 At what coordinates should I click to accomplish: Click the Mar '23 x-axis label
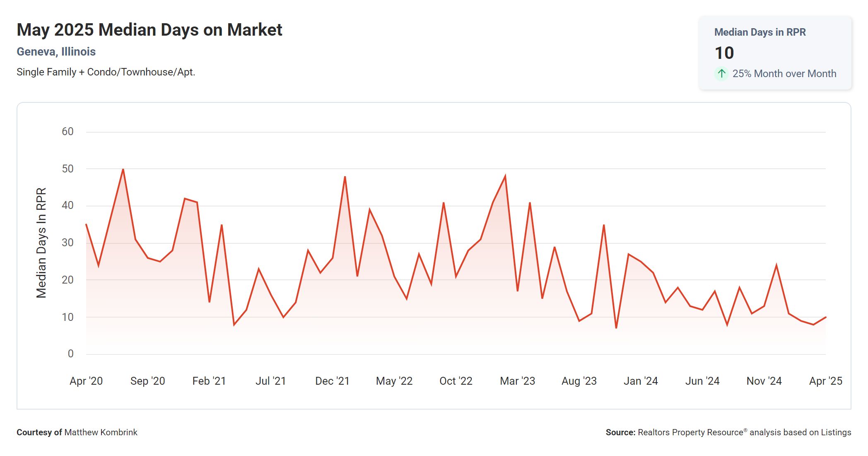point(517,381)
